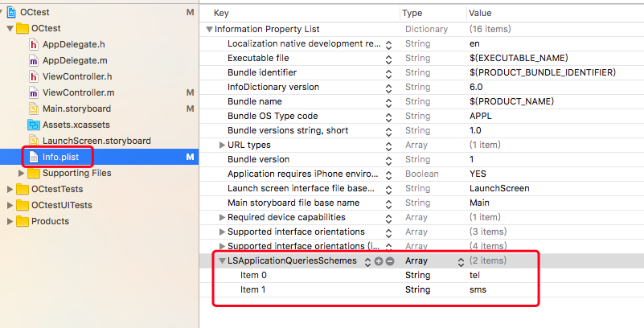Expand the Supporting Files folder
644x328 pixels.
click(x=22, y=173)
